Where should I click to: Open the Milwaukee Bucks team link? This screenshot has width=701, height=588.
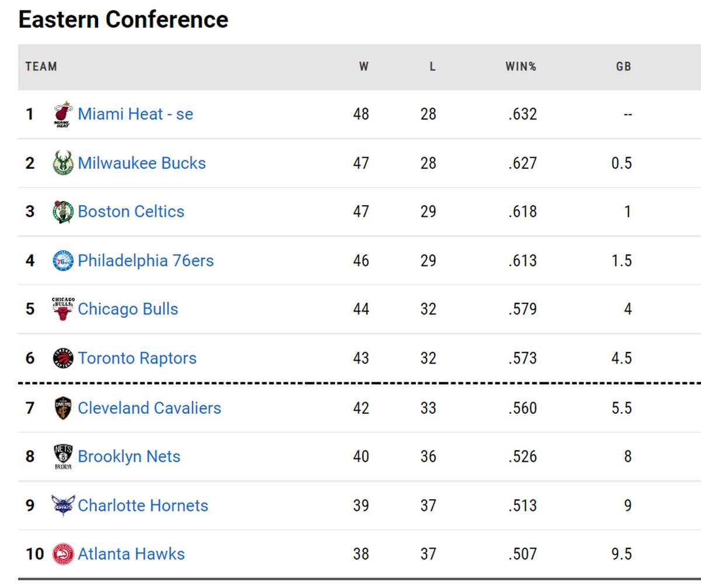[x=141, y=163]
